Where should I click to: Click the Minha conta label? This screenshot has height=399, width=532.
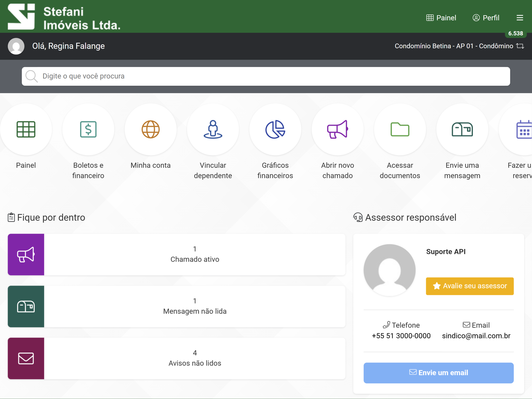pos(151,165)
